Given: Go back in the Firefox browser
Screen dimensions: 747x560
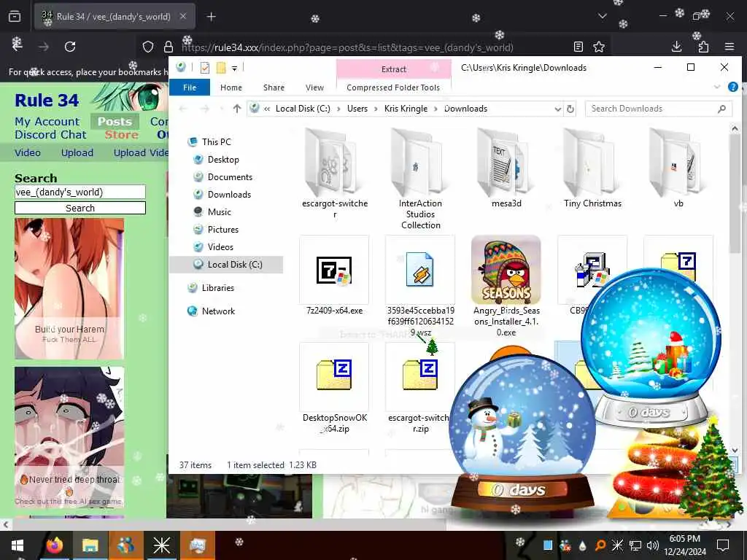Looking at the screenshot, I should coord(18,46).
